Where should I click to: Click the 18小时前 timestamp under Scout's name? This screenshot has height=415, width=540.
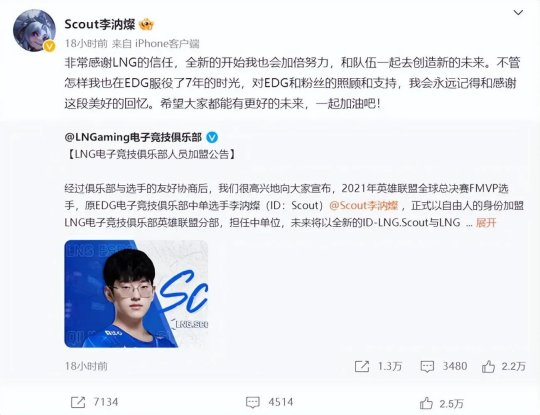86,43
